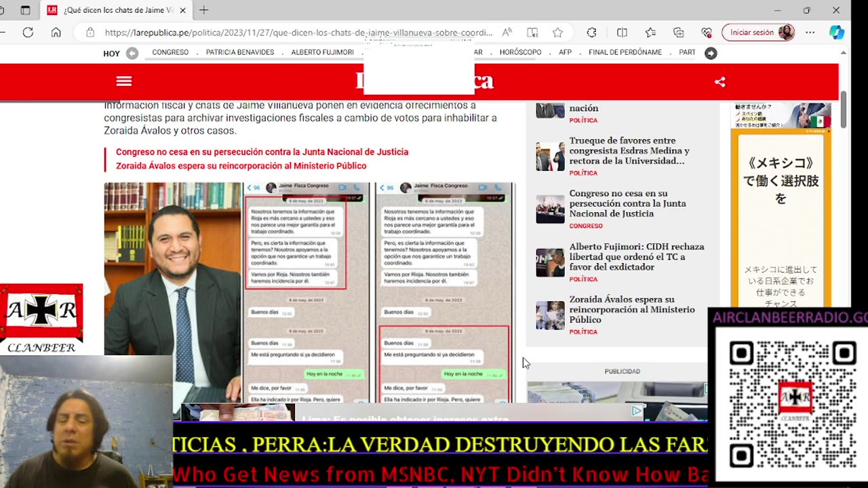Open second Jaime Fisca Congreso chat screenshot
This screenshot has width=868, height=488.
[445, 293]
